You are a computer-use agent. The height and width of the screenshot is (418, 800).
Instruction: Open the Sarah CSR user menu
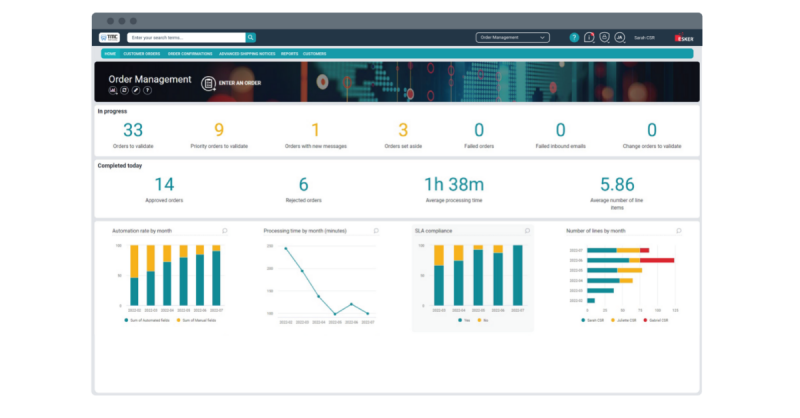(x=645, y=37)
